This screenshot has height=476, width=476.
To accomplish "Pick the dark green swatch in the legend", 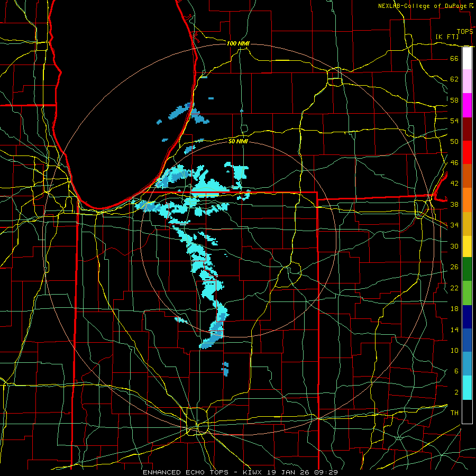I will 467,269.
